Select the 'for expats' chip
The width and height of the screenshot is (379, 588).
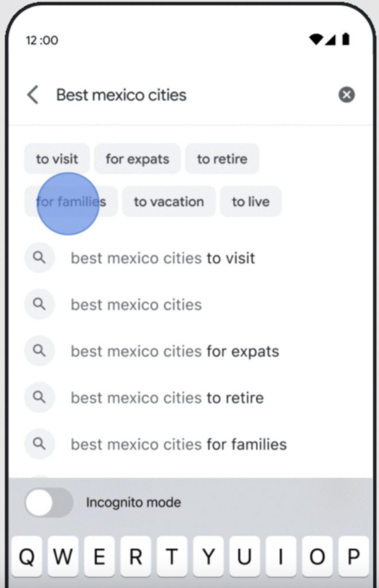tap(137, 159)
